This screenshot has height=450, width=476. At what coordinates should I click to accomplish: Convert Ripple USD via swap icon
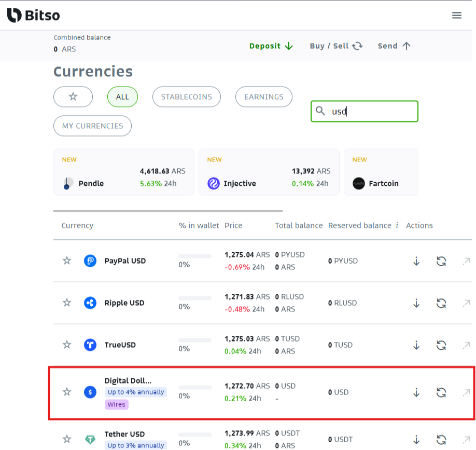point(441,303)
